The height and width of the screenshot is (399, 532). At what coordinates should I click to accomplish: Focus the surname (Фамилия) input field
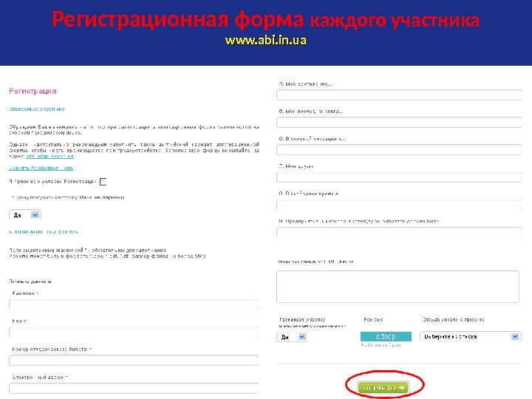pos(134,304)
